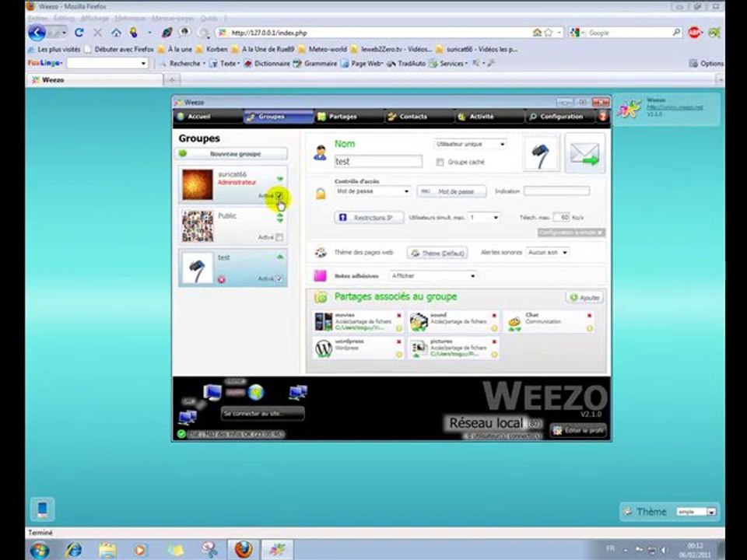Image resolution: width=747 pixels, height=560 pixels.
Task: Open the Thème simple dropdown
Action: [x=696, y=512]
